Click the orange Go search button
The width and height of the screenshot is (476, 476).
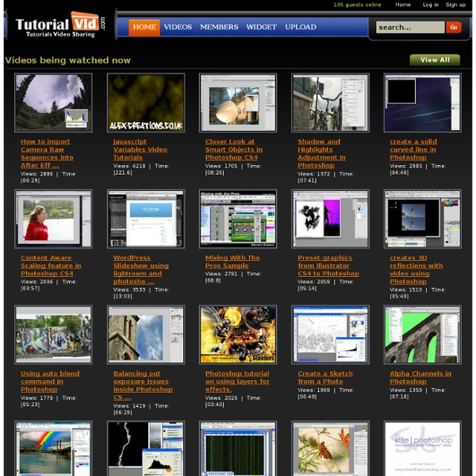click(x=454, y=27)
